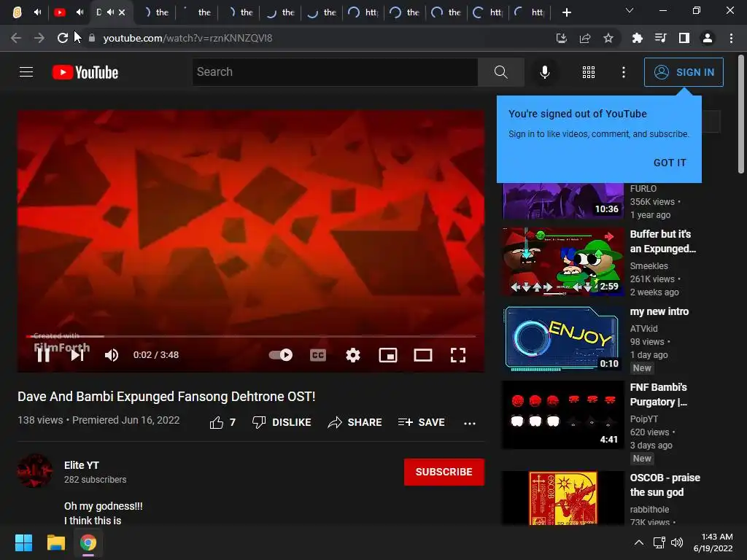The height and width of the screenshot is (560, 747).
Task: Close the active tab
Action: tap(122, 12)
